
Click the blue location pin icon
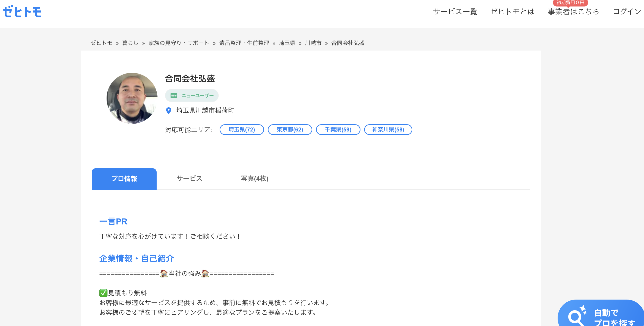(169, 111)
